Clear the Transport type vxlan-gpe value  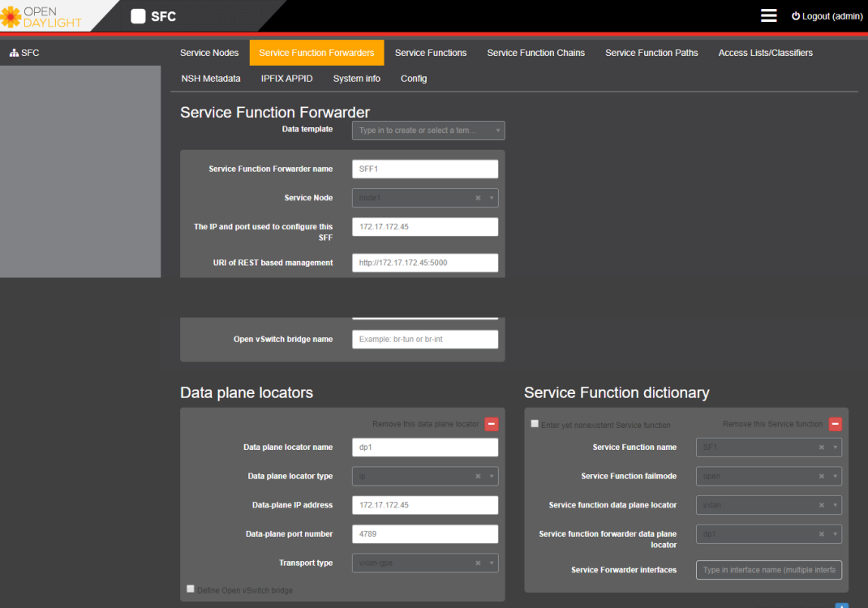pyautogui.click(x=478, y=563)
